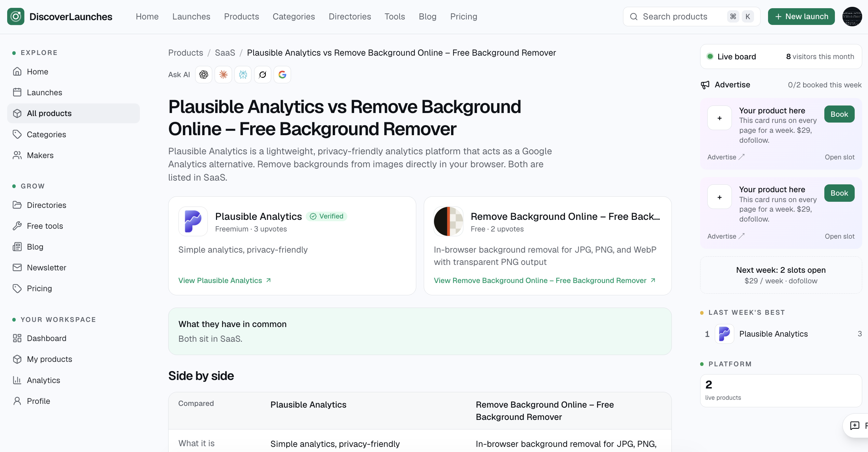The height and width of the screenshot is (452, 868).
Task: Click the 2 live products platform card
Action: (x=781, y=391)
